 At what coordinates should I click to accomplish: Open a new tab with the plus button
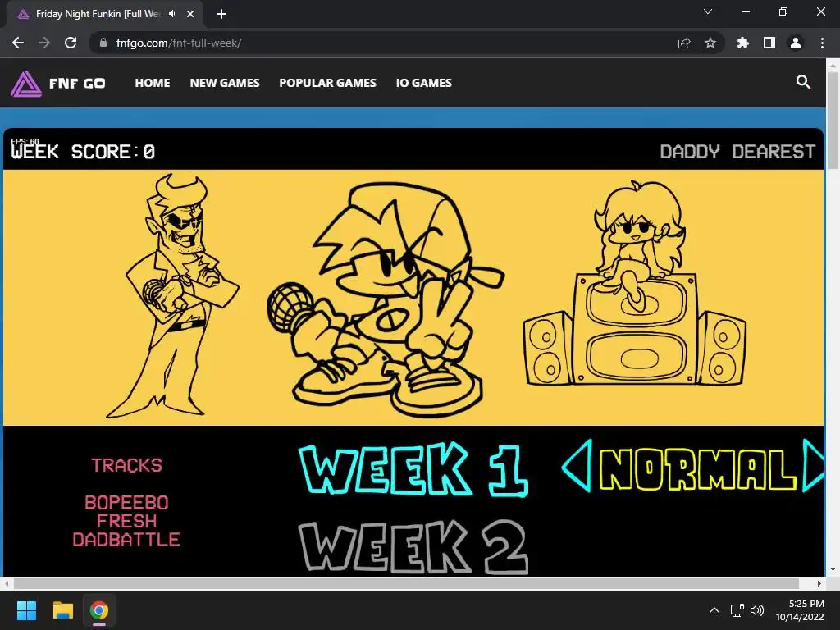221,14
